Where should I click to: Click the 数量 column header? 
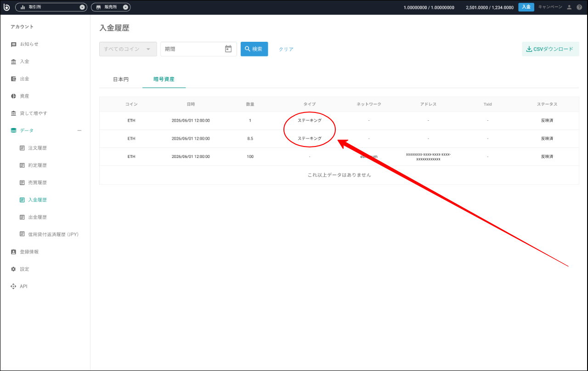(250, 104)
